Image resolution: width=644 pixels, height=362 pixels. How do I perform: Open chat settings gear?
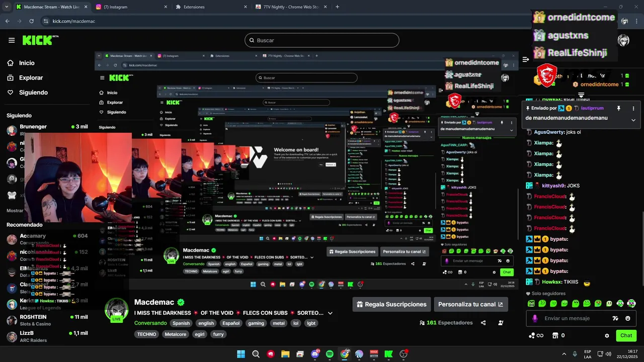click(607, 336)
